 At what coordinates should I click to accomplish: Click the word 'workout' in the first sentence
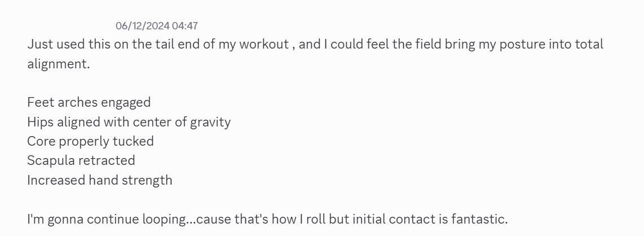click(x=264, y=45)
